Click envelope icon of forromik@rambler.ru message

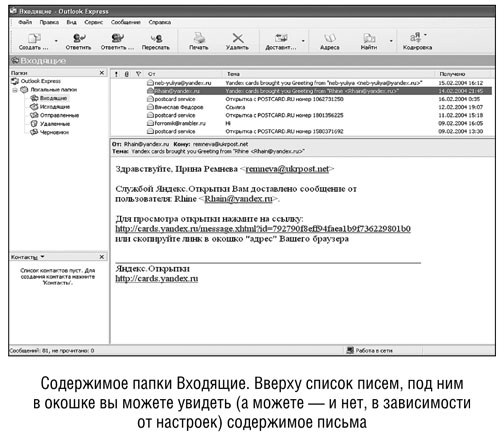point(150,123)
